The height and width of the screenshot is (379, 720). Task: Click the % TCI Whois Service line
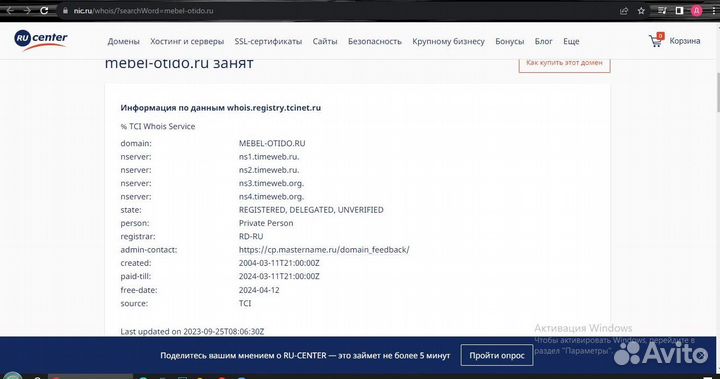[x=158, y=126]
